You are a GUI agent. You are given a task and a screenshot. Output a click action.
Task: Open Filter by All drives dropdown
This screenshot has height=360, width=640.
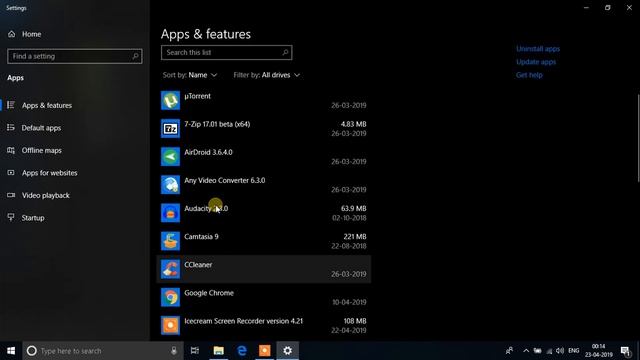[267, 75]
